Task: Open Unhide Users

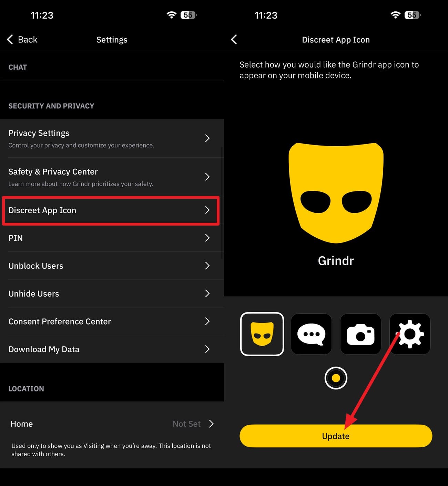Action: click(112, 294)
